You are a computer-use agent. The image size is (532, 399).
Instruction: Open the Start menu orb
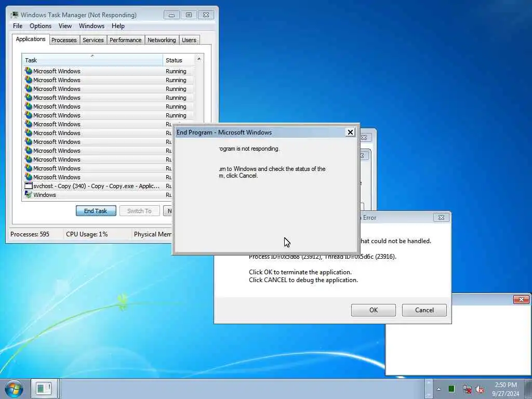14,389
